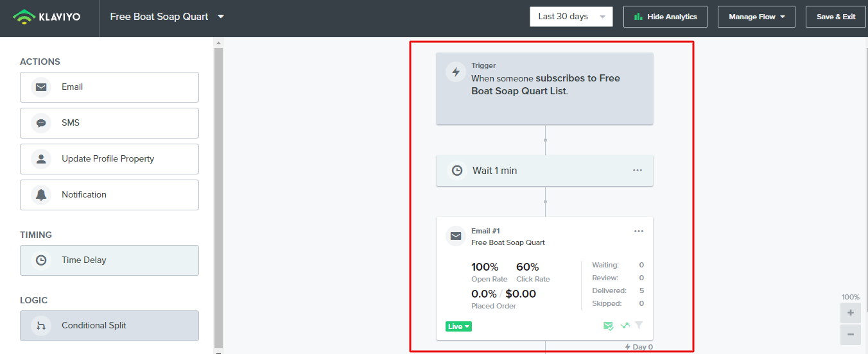Zoom in with the plus button
This screenshot has height=354, width=868.
(851, 313)
